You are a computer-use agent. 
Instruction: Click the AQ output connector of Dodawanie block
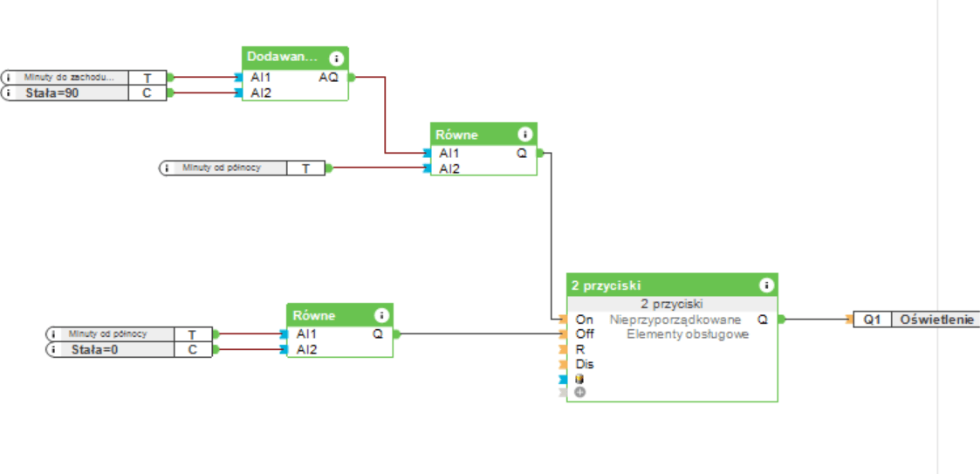[x=352, y=77]
